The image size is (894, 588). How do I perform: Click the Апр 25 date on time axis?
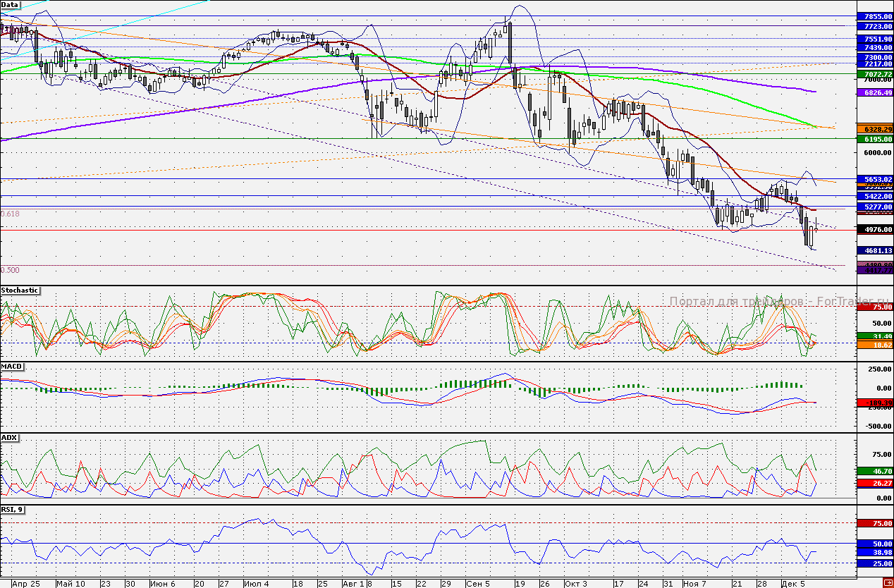(26, 584)
